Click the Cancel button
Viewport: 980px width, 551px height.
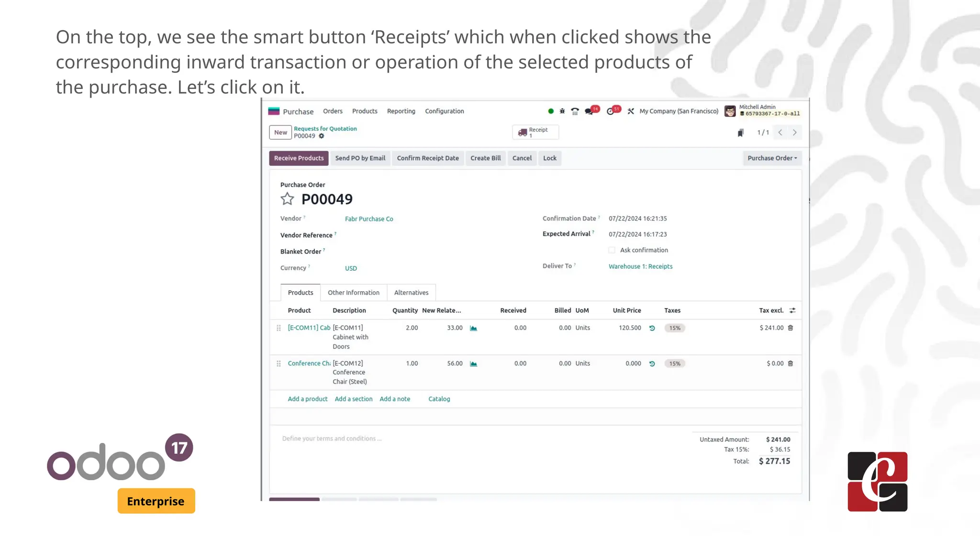pyautogui.click(x=522, y=158)
